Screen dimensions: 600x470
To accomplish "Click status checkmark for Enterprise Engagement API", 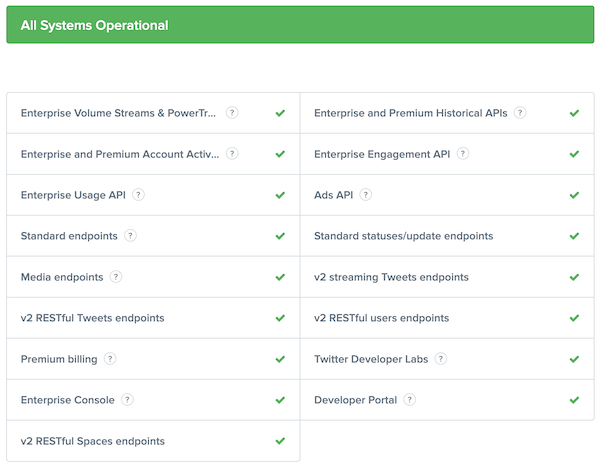I will [574, 154].
